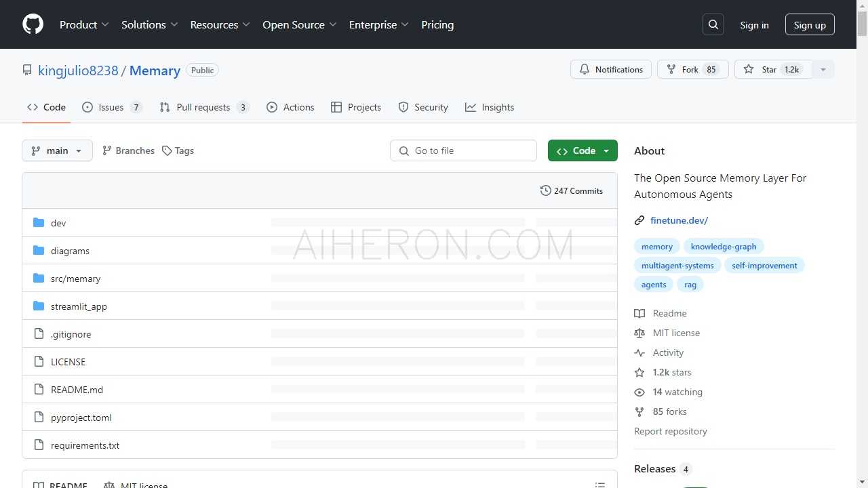Switch to the Insights tab
Screen dimensions: 868x488
[x=490, y=107]
